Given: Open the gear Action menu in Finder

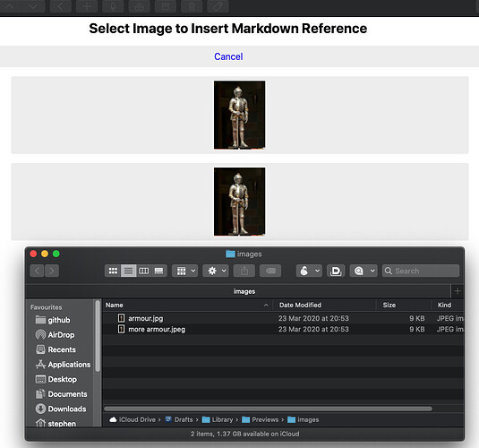Looking at the screenshot, I should 216,271.
